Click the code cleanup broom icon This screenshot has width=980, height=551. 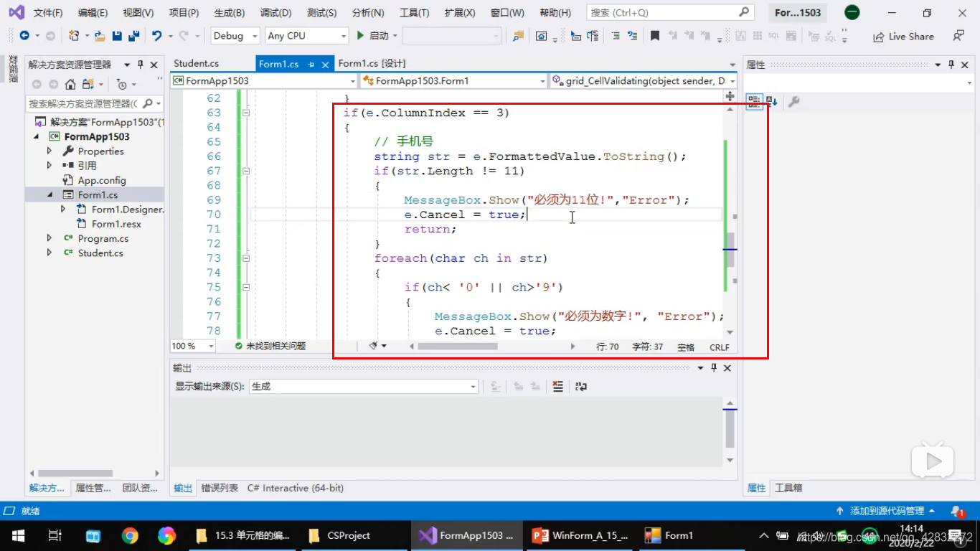tap(373, 346)
